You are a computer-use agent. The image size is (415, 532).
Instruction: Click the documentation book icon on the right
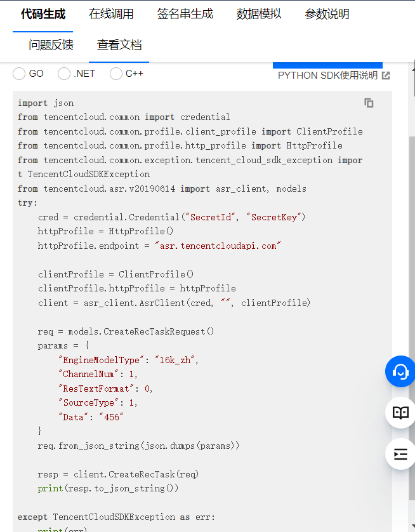tap(400, 413)
